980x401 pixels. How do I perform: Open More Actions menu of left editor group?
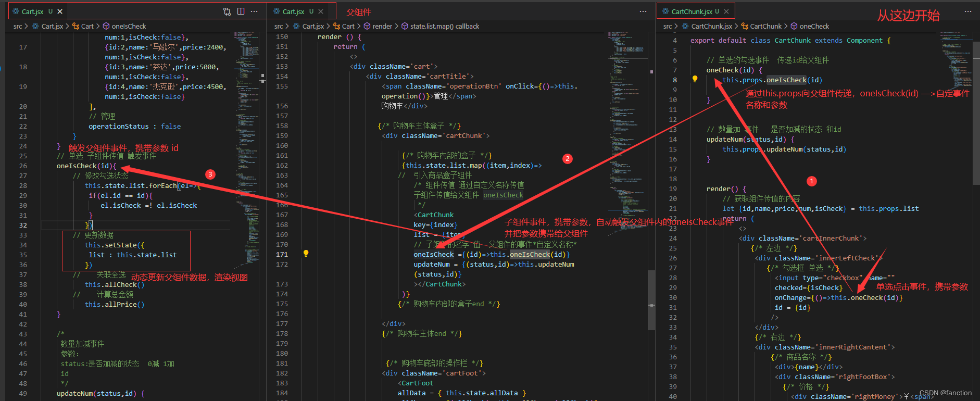(x=254, y=11)
